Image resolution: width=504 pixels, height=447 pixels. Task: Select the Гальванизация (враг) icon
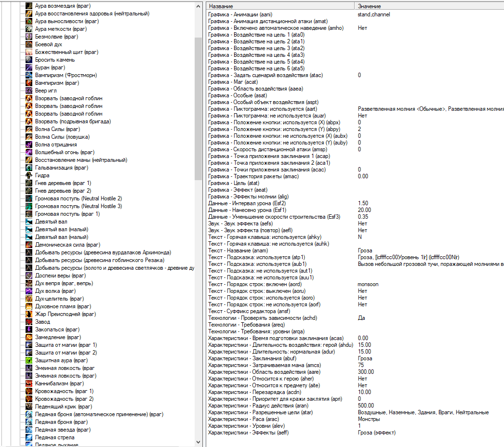pyautogui.click(x=29, y=168)
